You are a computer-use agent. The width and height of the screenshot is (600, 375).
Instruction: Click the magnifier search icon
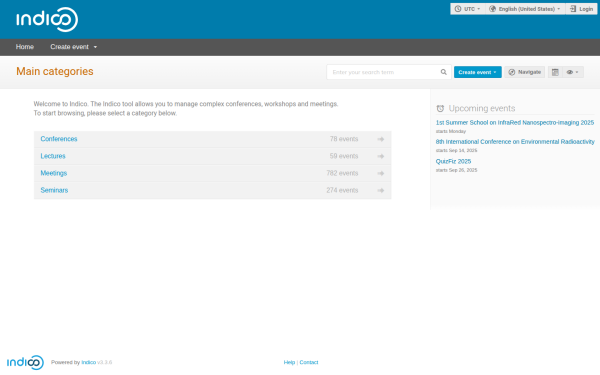pyautogui.click(x=443, y=72)
